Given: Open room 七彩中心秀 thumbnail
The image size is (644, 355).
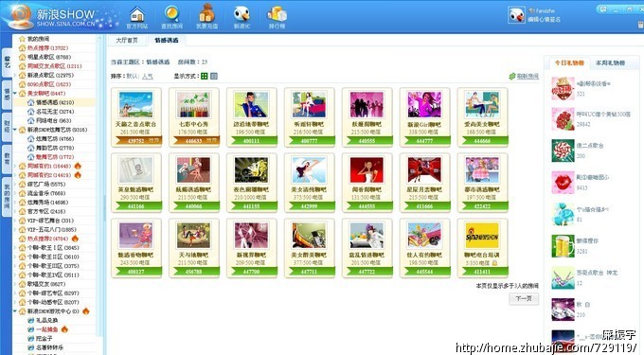Looking at the screenshot, I should point(193,105).
